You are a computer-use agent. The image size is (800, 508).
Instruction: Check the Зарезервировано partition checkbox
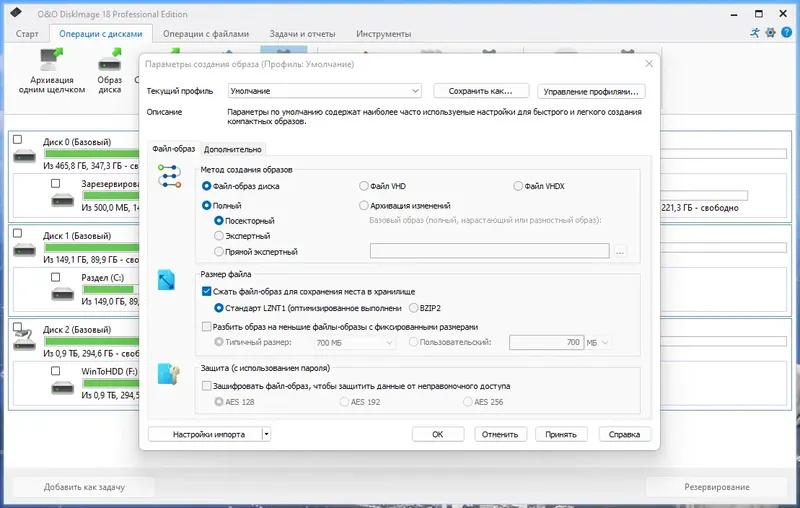tap(56, 183)
